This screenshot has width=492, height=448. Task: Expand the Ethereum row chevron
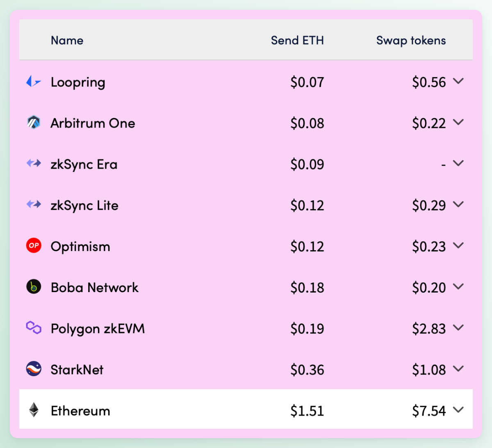coord(458,410)
